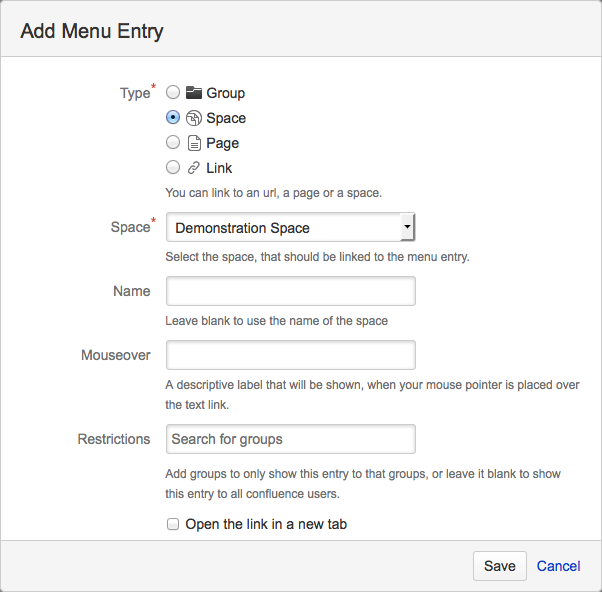Image resolution: width=602 pixels, height=592 pixels.
Task: Focus the Mouseover text field
Action: 290,355
